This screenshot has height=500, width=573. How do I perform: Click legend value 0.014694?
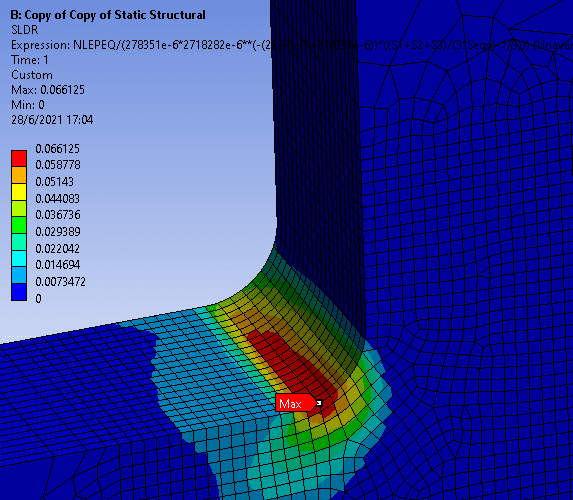(58, 265)
